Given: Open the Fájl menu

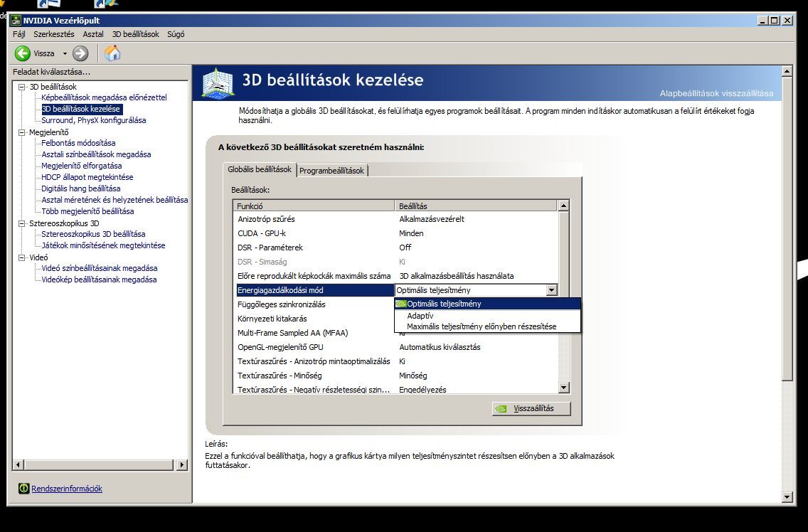Looking at the screenshot, I should click(x=19, y=34).
